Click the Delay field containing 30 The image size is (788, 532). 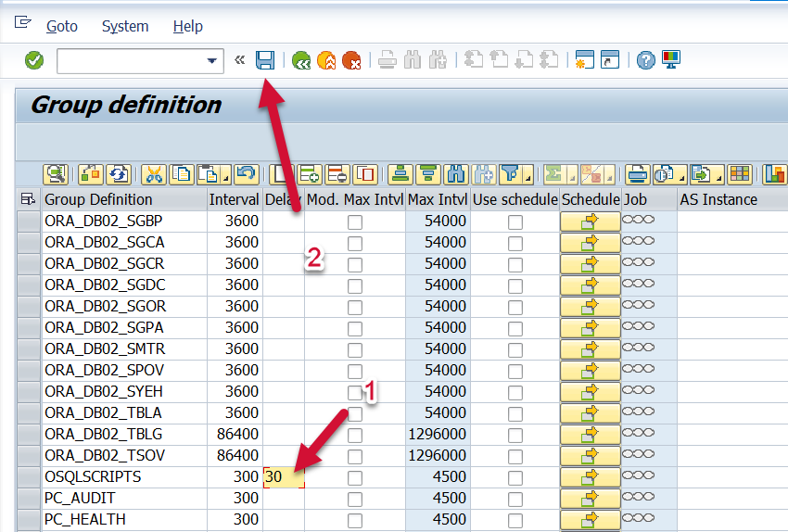pos(284,477)
